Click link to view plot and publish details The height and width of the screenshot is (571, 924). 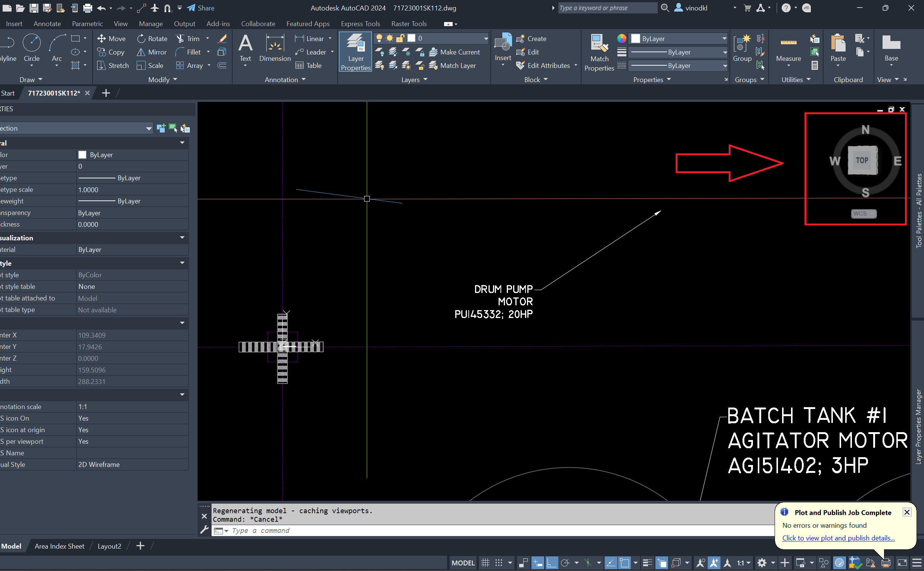pos(837,538)
